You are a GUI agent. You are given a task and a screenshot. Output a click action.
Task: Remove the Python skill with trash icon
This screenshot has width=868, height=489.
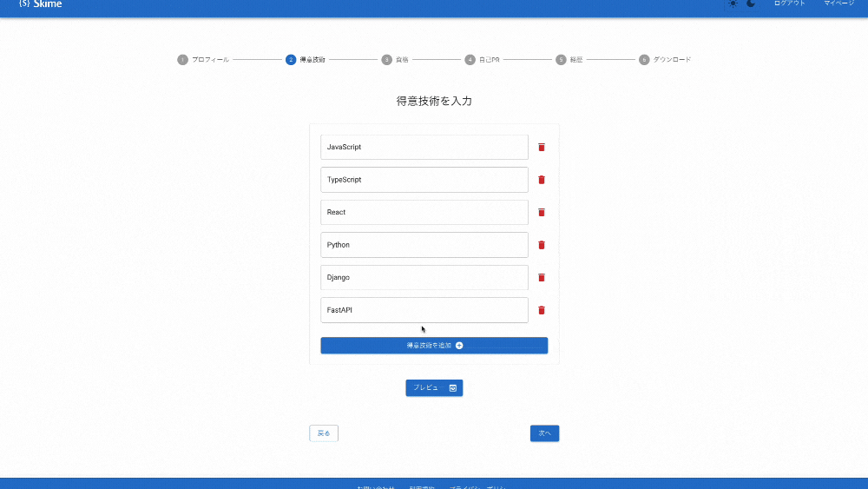click(x=542, y=245)
